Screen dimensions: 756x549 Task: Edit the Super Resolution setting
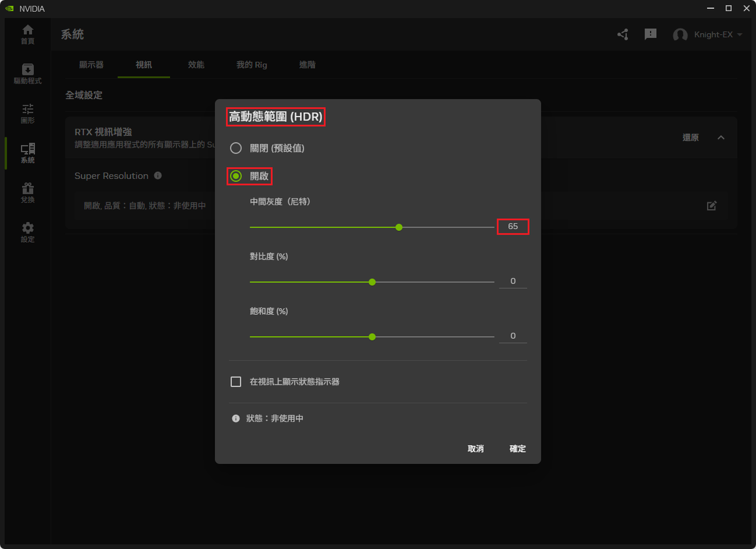[x=712, y=206]
